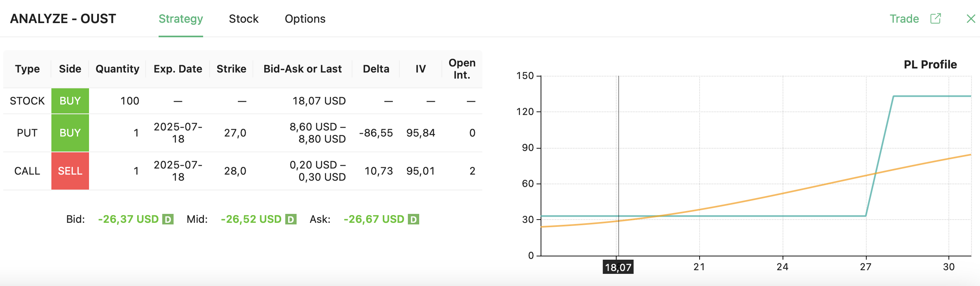Click the D badge beside Mid price
Image resolution: width=980 pixels, height=286 pixels.
[x=291, y=219]
